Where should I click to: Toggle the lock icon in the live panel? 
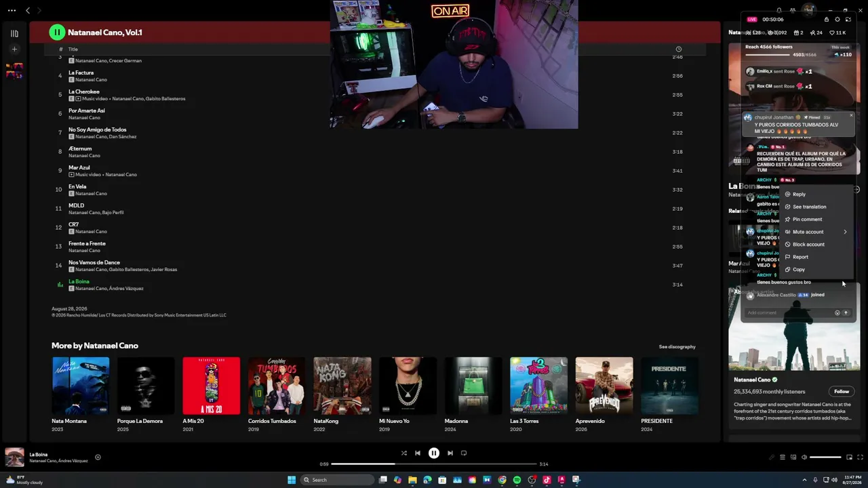coord(827,20)
